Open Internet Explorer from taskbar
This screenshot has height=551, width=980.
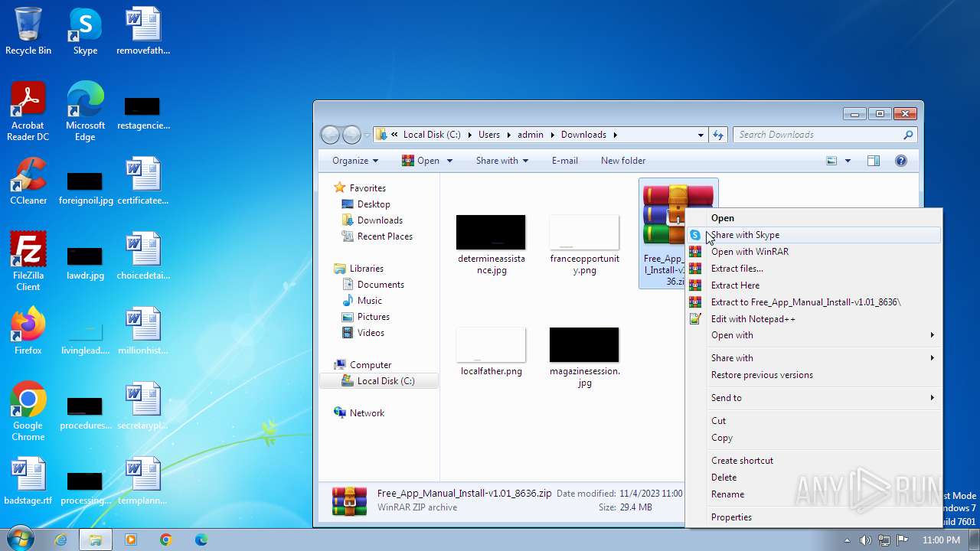tap(60, 540)
